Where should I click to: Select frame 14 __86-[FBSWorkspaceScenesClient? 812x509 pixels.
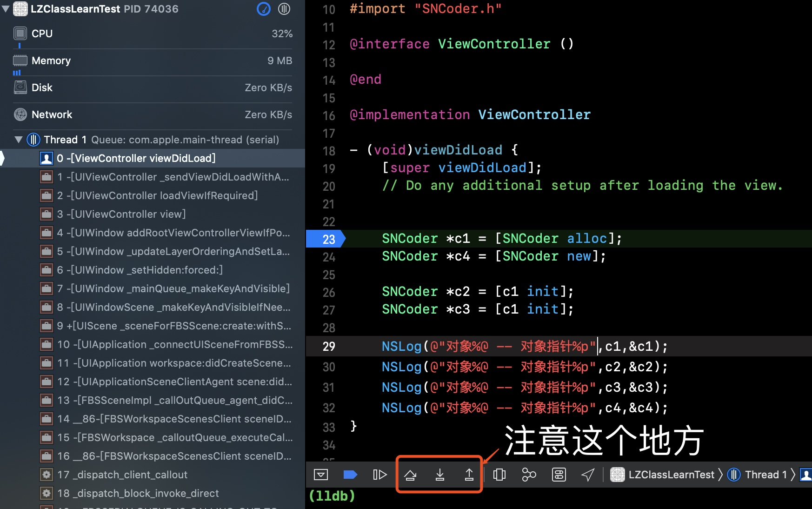tap(153, 419)
